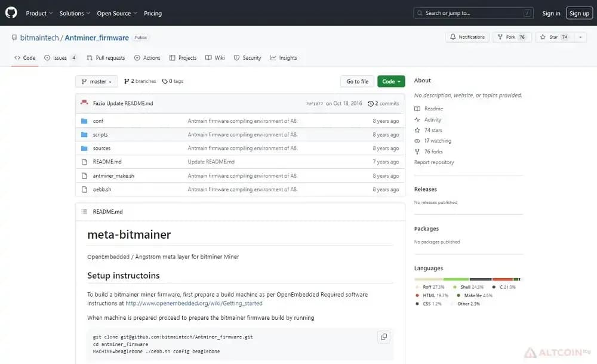Open README.md in the file list

point(107,162)
